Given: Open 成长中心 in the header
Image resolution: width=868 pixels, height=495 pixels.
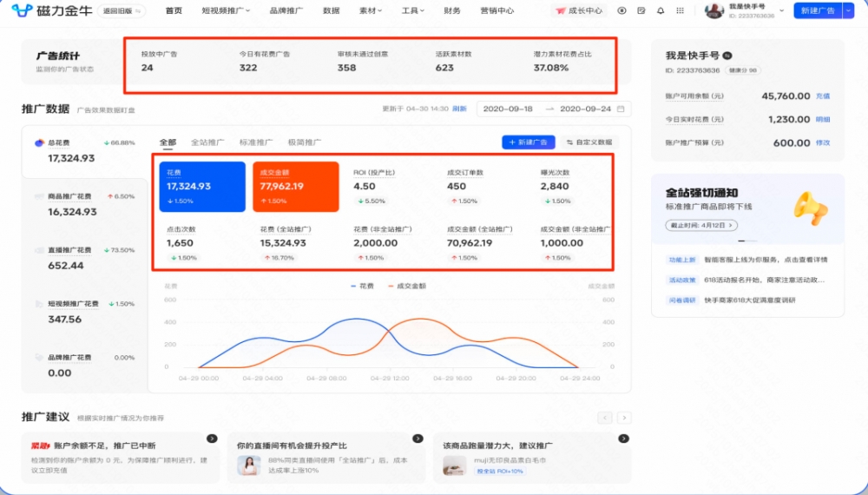Looking at the screenshot, I should tap(579, 10).
